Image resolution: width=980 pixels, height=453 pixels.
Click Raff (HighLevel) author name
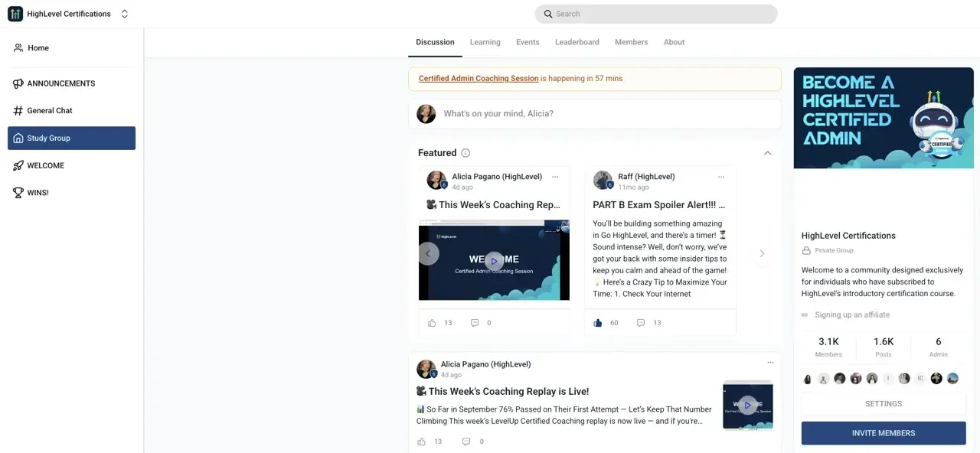click(646, 177)
